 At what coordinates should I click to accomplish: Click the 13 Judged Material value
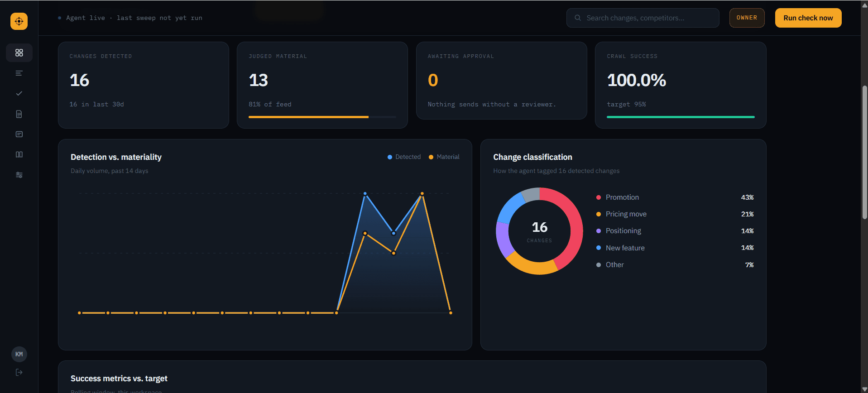(259, 81)
